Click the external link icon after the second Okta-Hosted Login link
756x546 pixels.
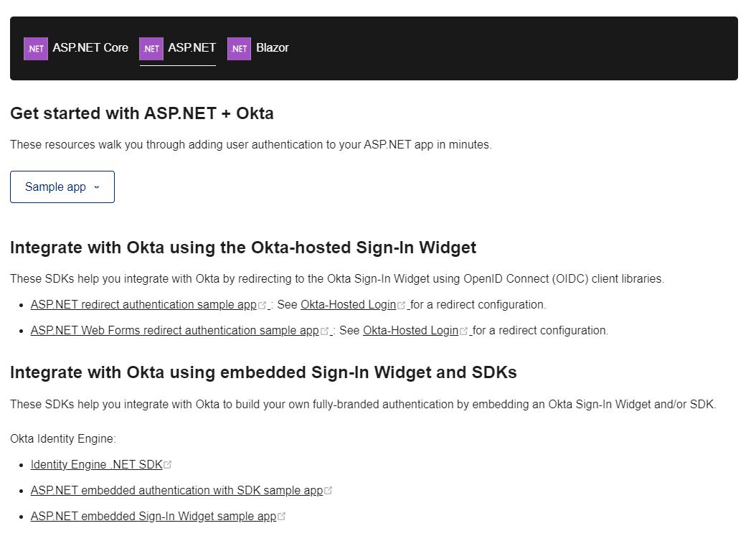pos(464,329)
